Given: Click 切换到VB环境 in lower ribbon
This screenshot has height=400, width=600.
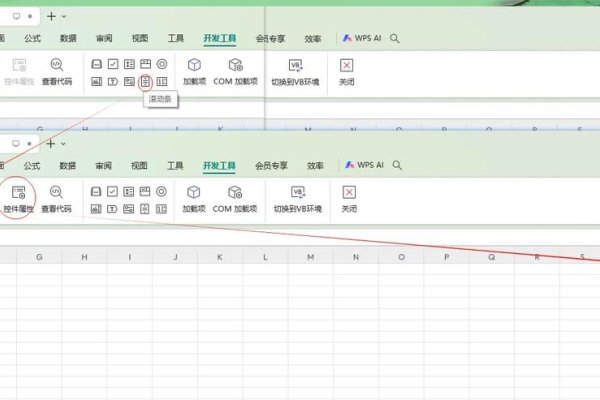Looking at the screenshot, I should (298, 199).
